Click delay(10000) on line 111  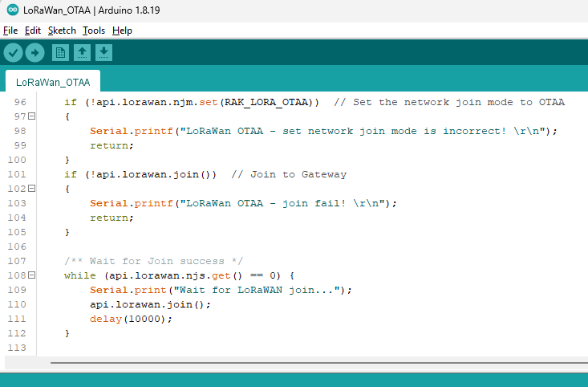pyautogui.click(x=128, y=319)
